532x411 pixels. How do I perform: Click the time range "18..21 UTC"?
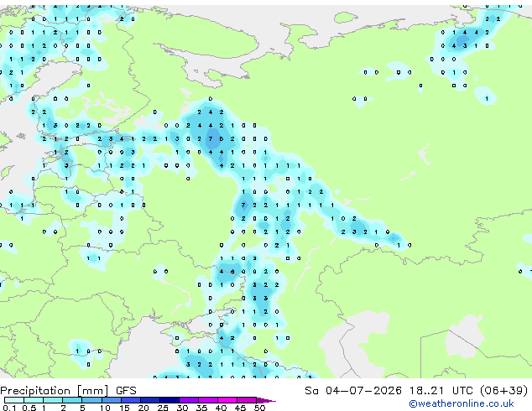click(x=441, y=391)
